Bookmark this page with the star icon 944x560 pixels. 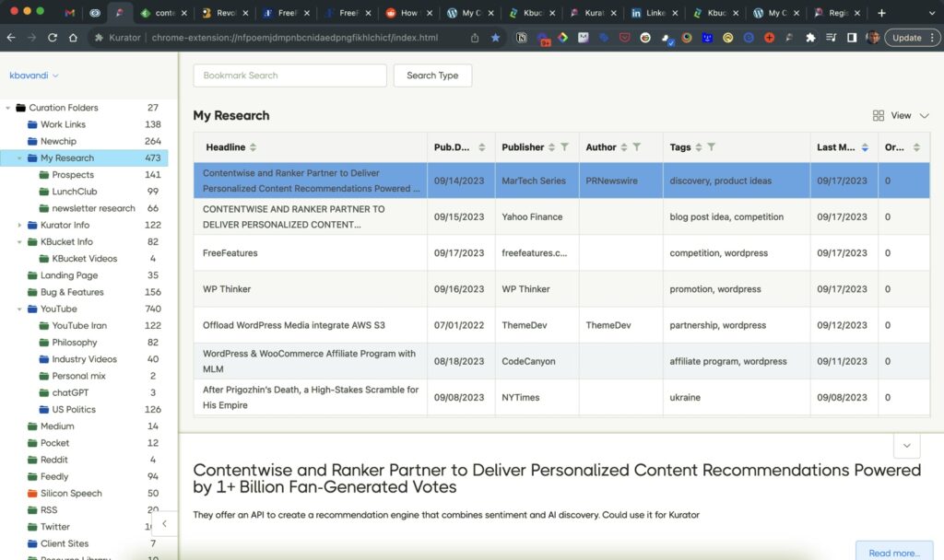point(496,38)
